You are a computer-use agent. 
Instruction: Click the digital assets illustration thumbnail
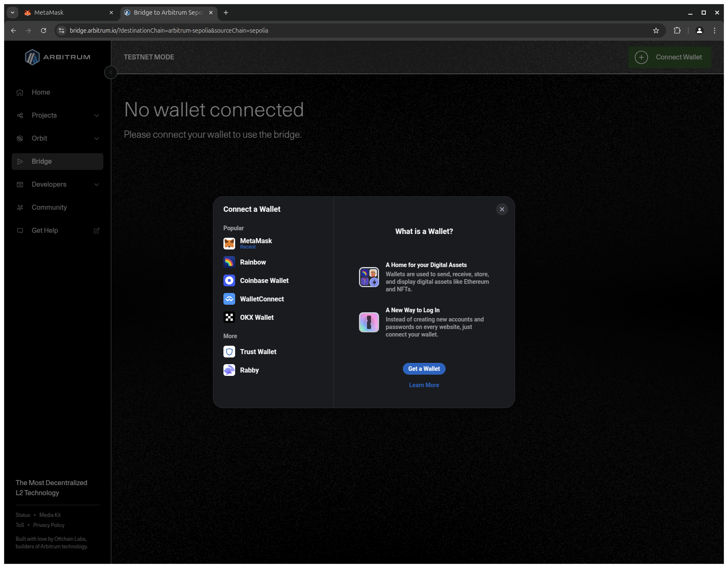pyautogui.click(x=369, y=277)
